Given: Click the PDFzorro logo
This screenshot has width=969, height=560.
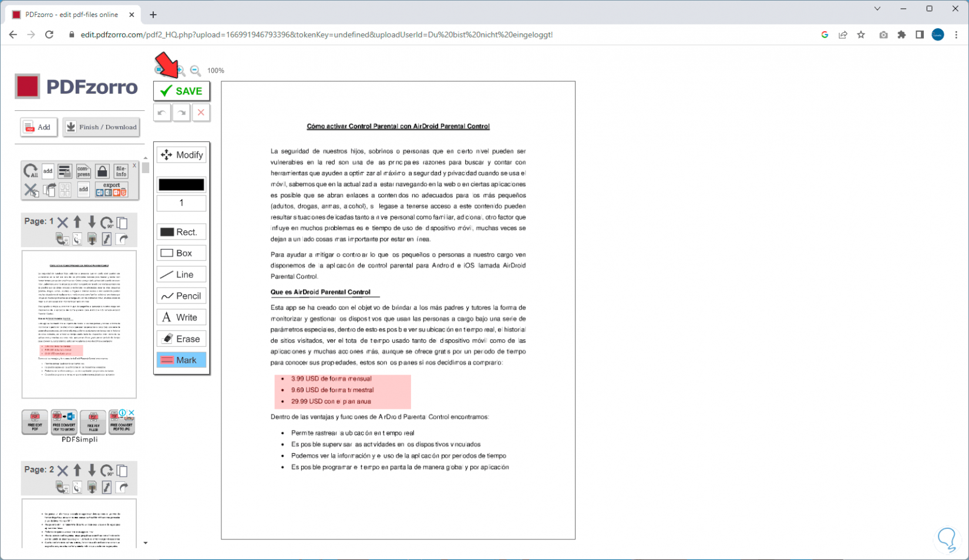Looking at the screenshot, I should (76, 87).
